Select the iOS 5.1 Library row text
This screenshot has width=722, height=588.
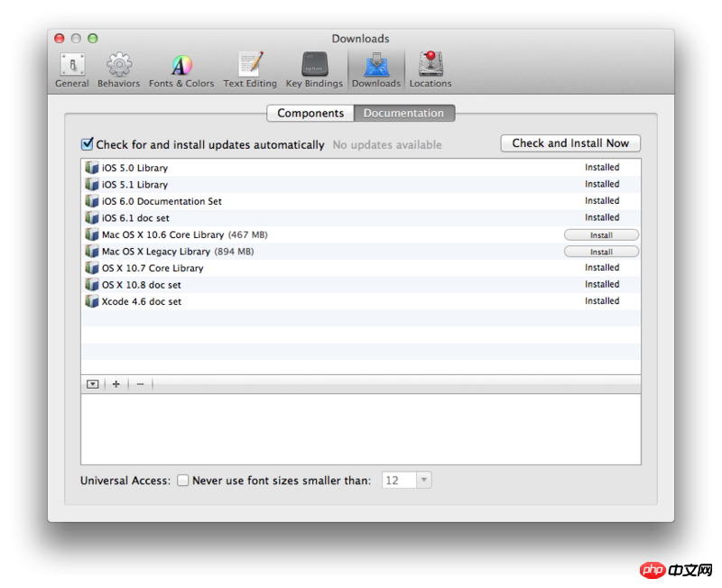[x=134, y=185]
